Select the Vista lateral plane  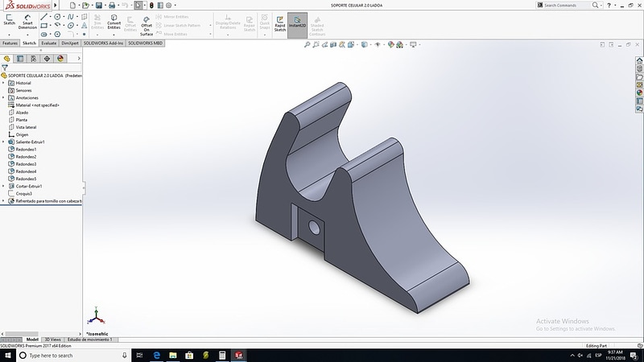coord(26,127)
